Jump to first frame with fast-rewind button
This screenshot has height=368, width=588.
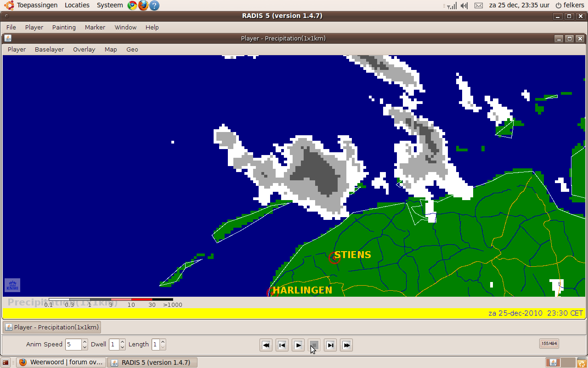[266, 345]
